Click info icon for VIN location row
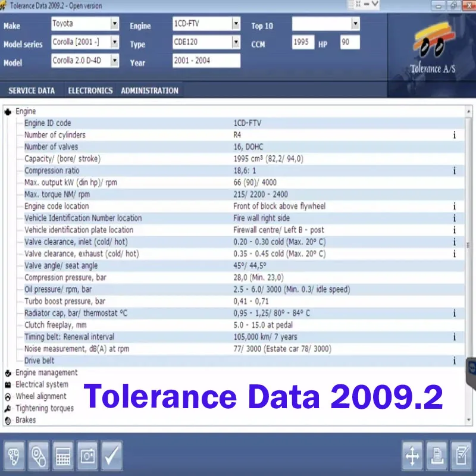476x476 pixels. point(455,218)
